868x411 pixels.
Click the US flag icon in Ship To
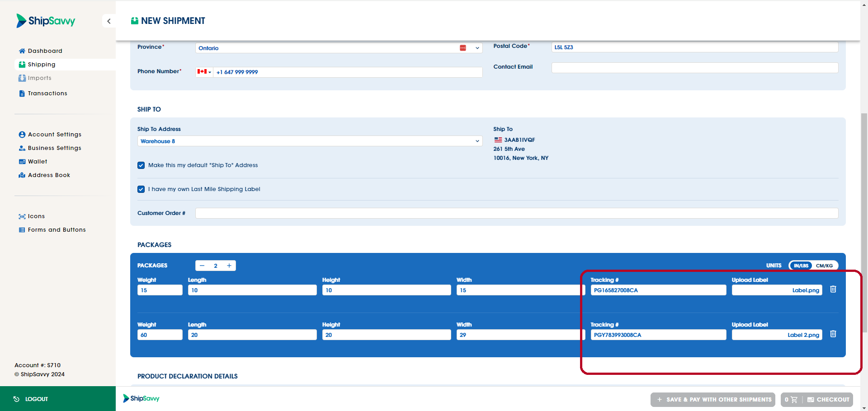pos(498,140)
